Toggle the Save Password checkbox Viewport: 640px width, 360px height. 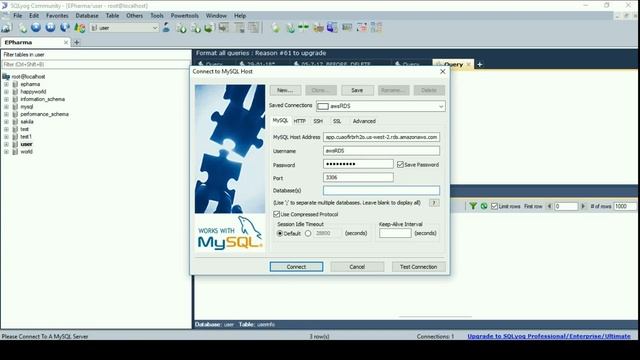coord(400,164)
